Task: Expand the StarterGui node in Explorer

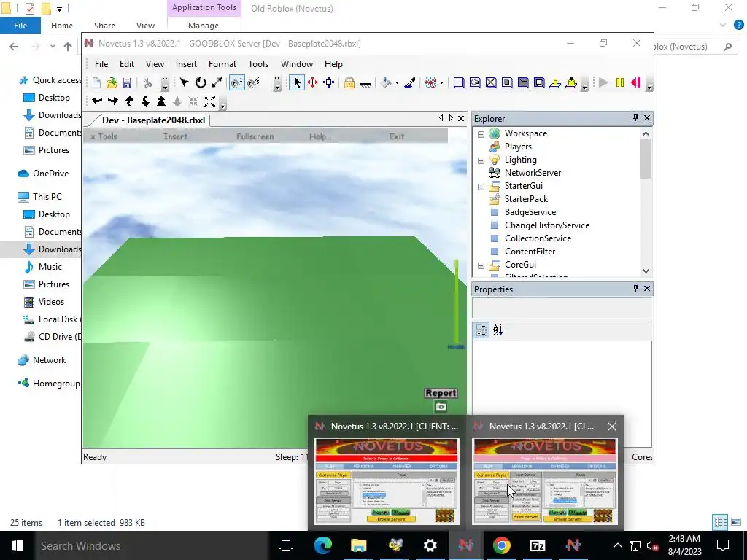Action: [481, 187]
